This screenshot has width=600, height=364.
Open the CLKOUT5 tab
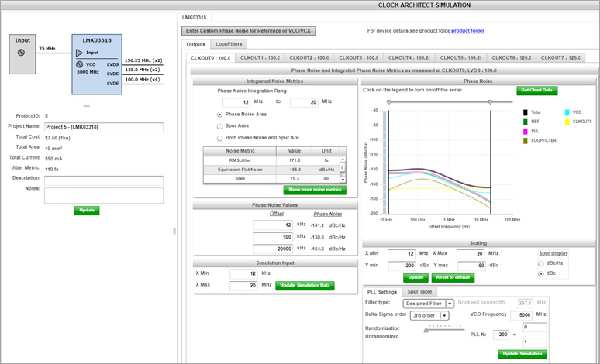coord(460,58)
